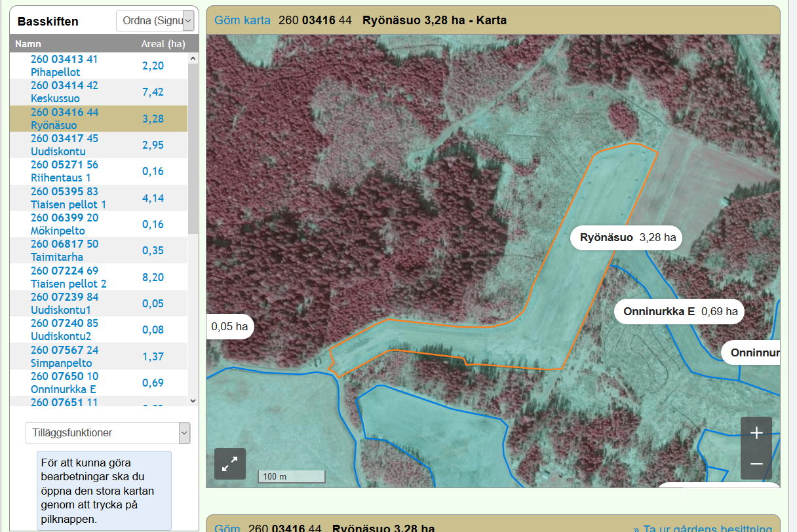Image resolution: width=797 pixels, height=532 pixels.
Task: Open the Ordna sorting dropdown
Action: click(156, 21)
